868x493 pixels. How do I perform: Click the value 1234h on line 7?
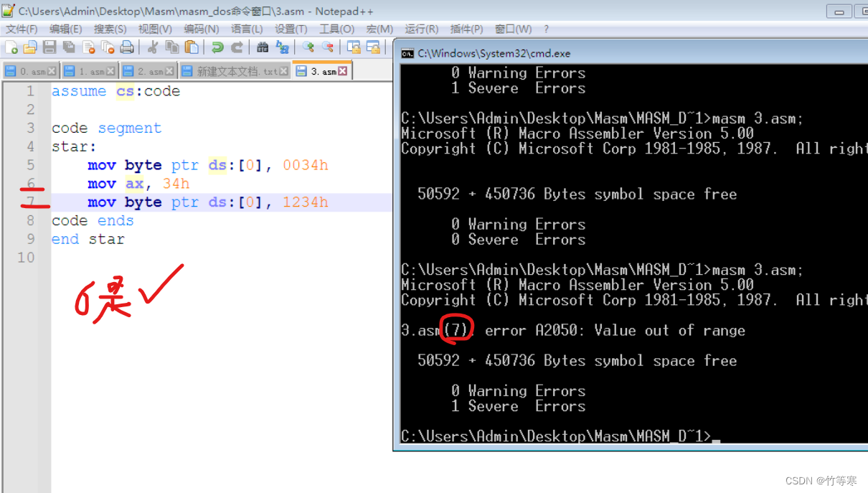305,202
